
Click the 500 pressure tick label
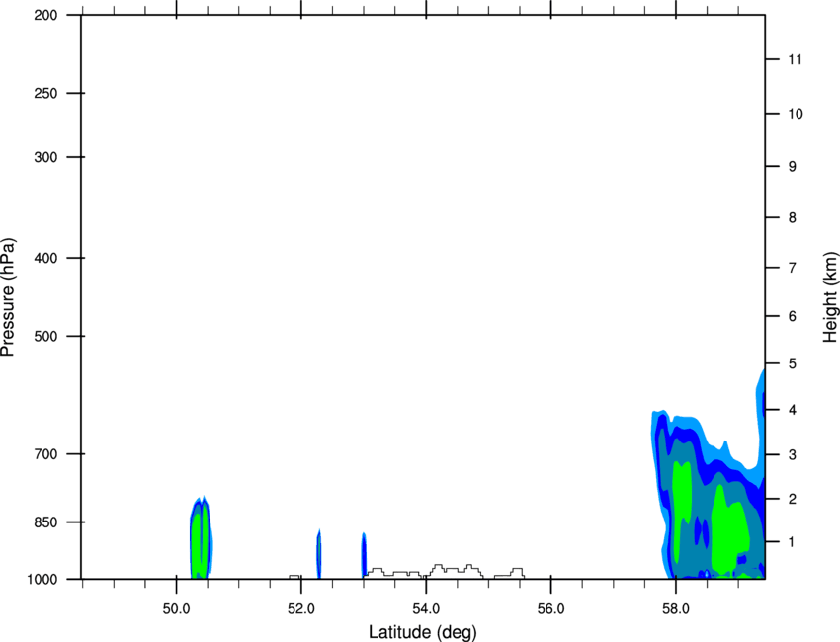[x=45, y=336]
